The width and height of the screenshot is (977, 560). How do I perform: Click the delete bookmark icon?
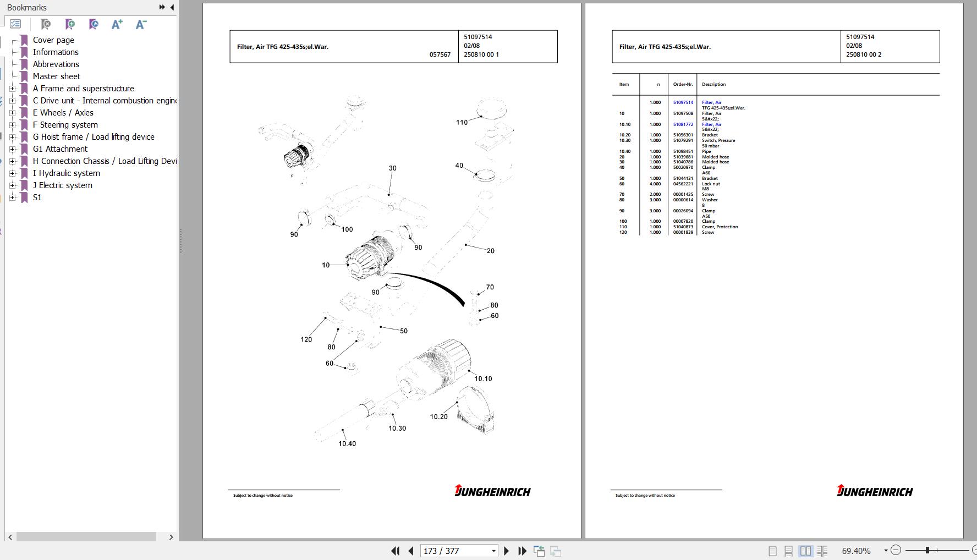pyautogui.click(x=46, y=24)
